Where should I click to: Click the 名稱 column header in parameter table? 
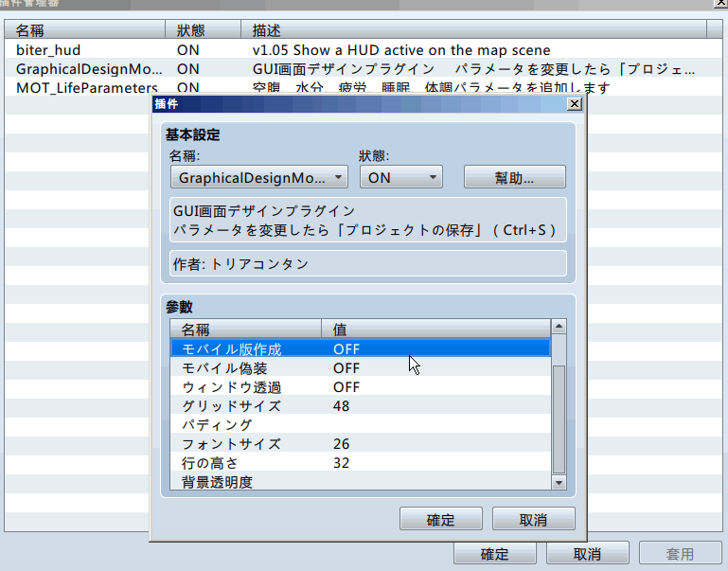[x=245, y=329]
